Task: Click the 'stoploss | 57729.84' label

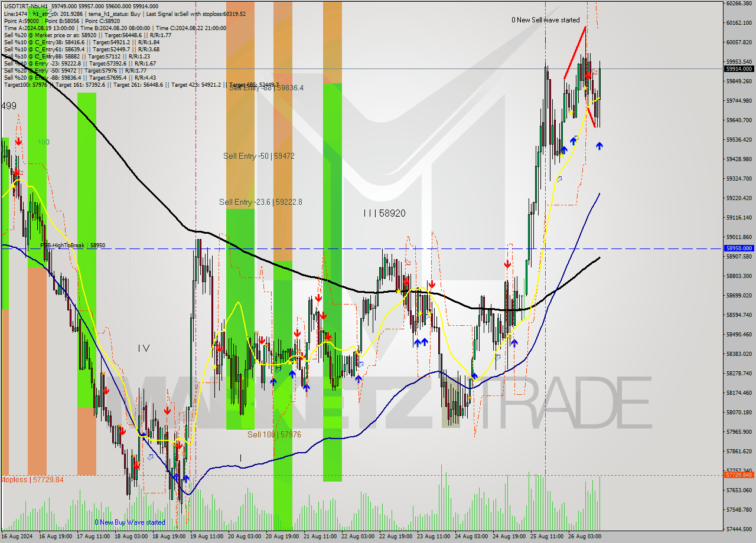Action: pyautogui.click(x=32, y=480)
